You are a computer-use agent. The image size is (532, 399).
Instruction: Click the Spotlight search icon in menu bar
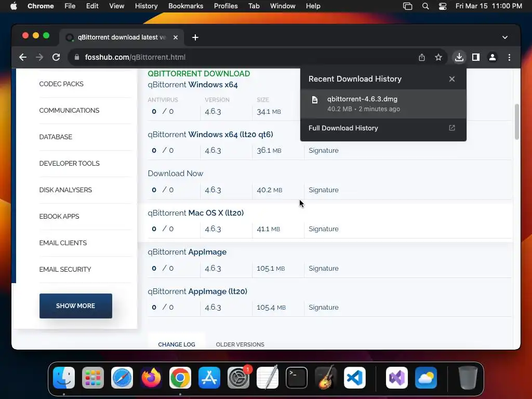tap(425, 6)
